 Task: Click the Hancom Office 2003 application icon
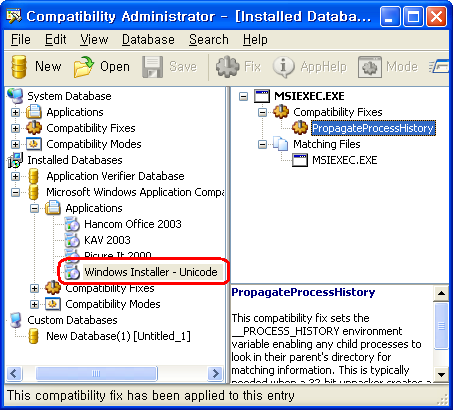pyautogui.click(x=72, y=224)
